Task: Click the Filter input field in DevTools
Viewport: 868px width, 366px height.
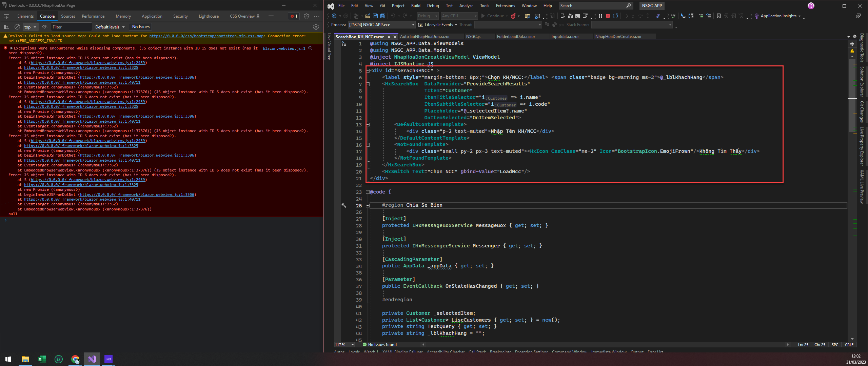Action: (71, 27)
